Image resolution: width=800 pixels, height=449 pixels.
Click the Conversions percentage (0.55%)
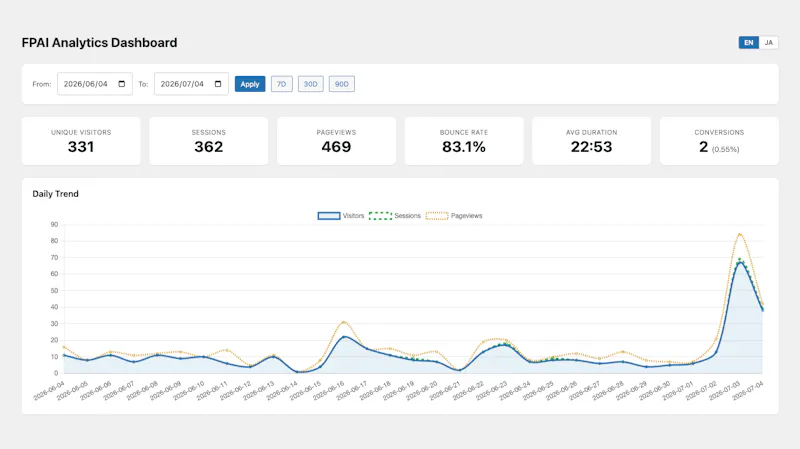pos(726,149)
